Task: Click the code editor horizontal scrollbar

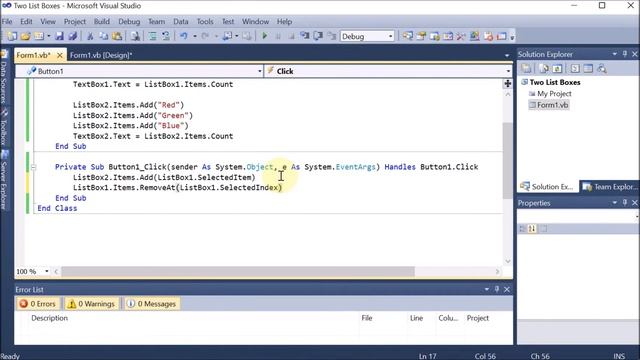Action: coord(238,271)
